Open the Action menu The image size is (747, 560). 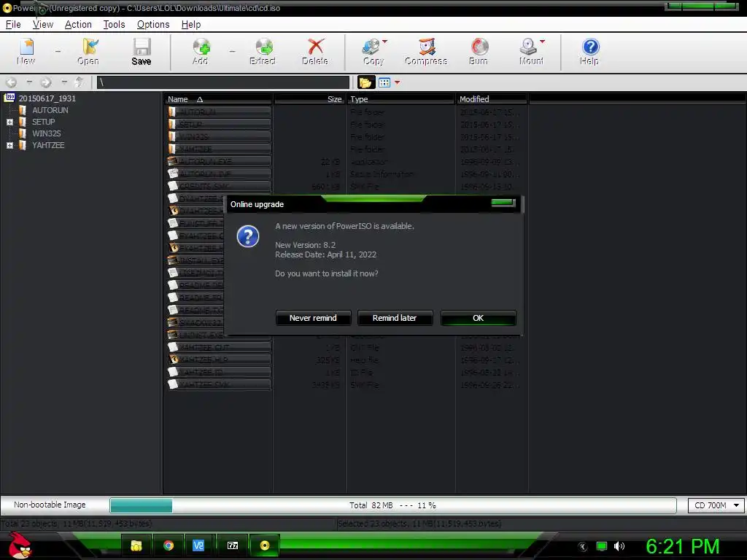tap(78, 24)
